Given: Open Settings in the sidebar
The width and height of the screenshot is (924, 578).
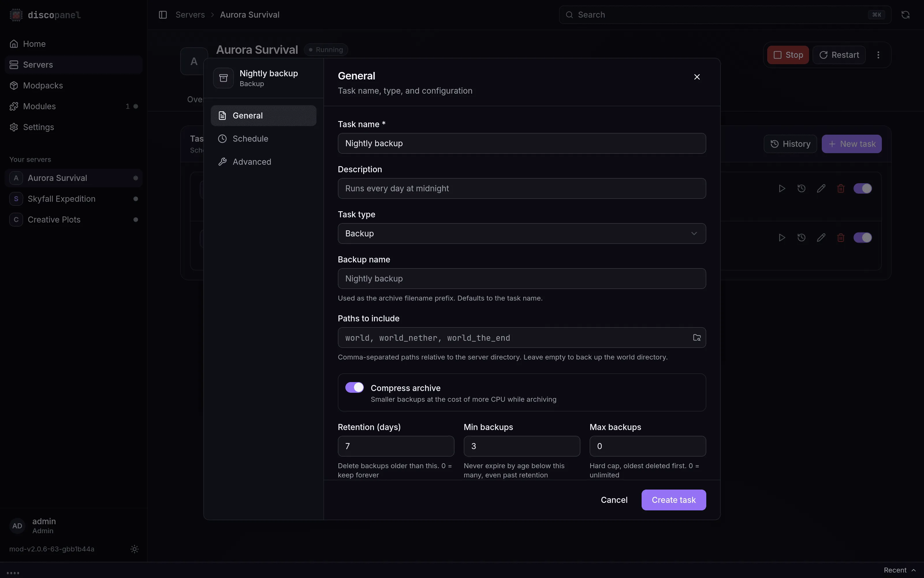Looking at the screenshot, I should pyautogui.click(x=74, y=127).
